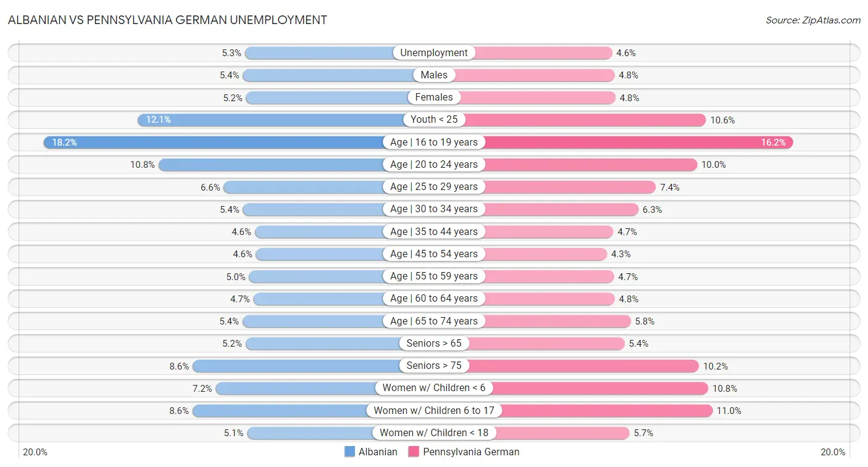Select the Age | 20 to 24 years label
Viewport: 868px width, 467px height.
pyautogui.click(x=434, y=165)
